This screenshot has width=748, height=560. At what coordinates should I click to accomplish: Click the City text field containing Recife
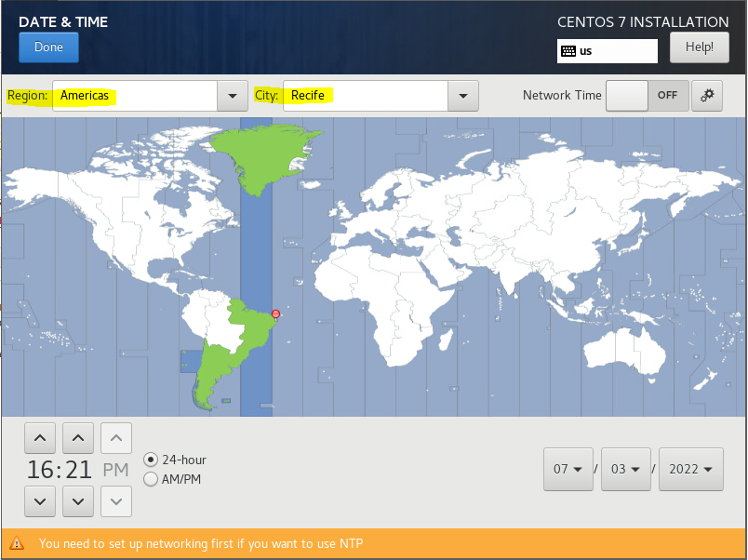[x=365, y=96]
